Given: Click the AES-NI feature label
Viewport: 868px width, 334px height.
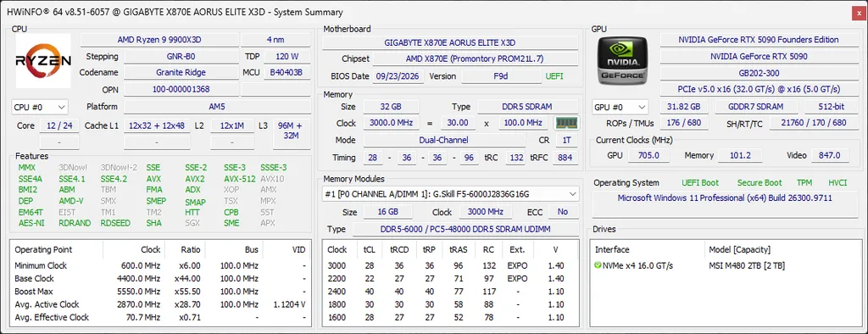Looking at the screenshot, I should tap(31, 223).
